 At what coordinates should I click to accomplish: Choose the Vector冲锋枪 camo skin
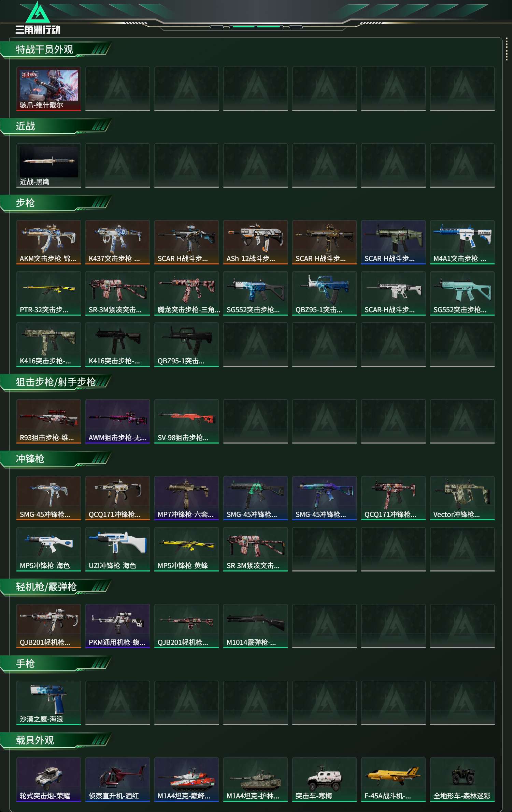click(462, 498)
